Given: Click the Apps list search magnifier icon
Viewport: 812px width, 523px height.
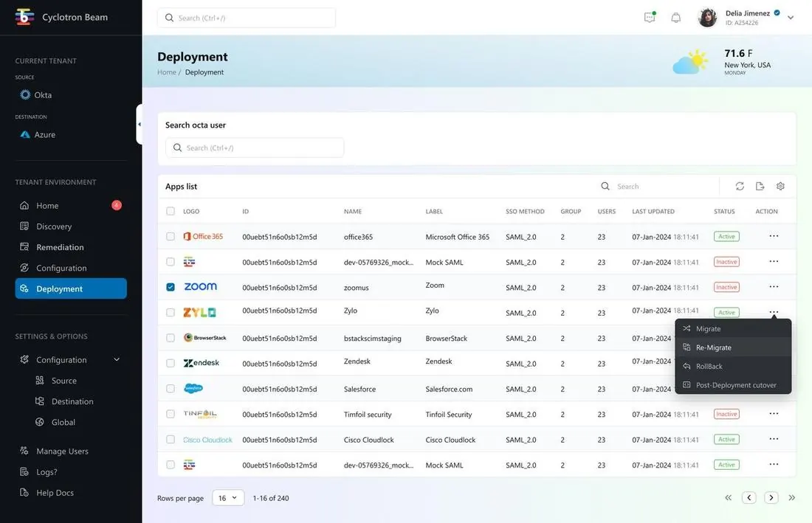Looking at the screenshot, I should point(605,186).
